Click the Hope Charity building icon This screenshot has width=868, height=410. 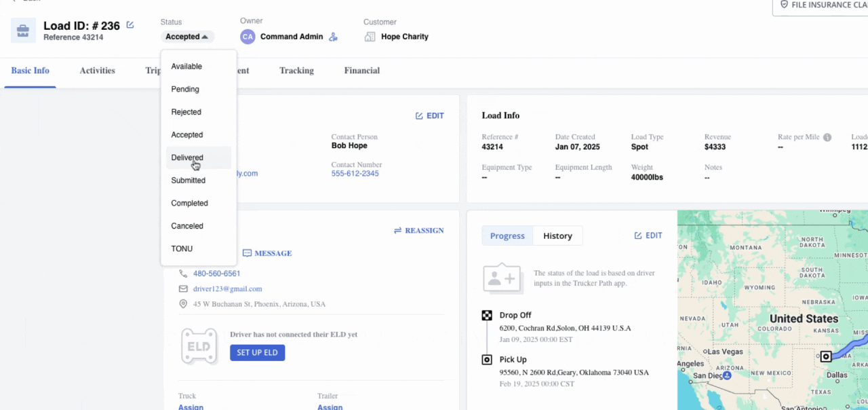tap(370, 37)
